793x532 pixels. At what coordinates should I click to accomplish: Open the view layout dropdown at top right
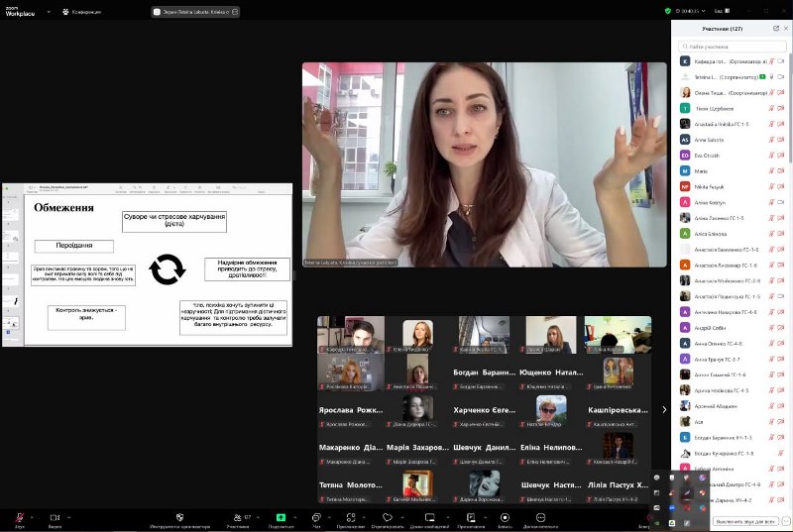pos(722,11)
